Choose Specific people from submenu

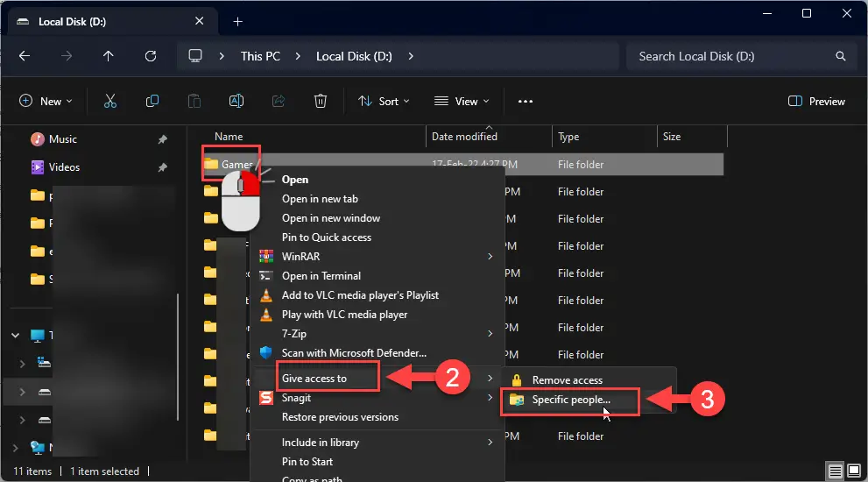(571, 400)
